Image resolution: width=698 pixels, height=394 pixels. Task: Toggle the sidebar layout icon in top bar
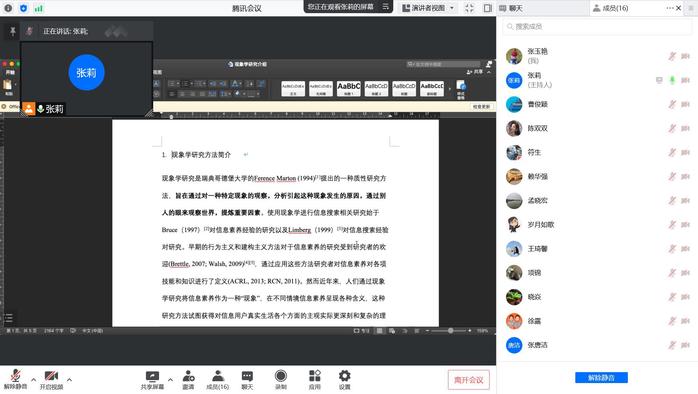pyautogui.click(x=487, y=8)
